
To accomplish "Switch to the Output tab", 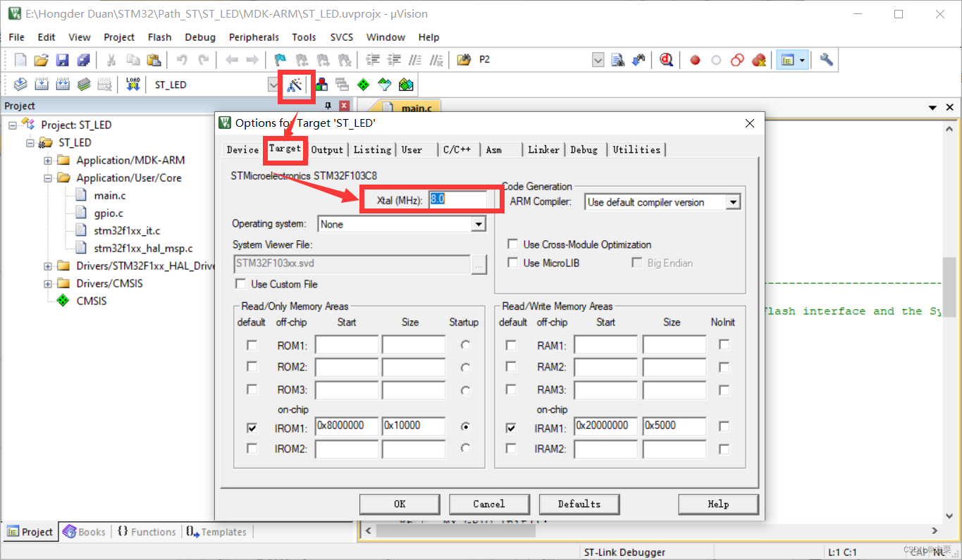I will click(327, 149).
